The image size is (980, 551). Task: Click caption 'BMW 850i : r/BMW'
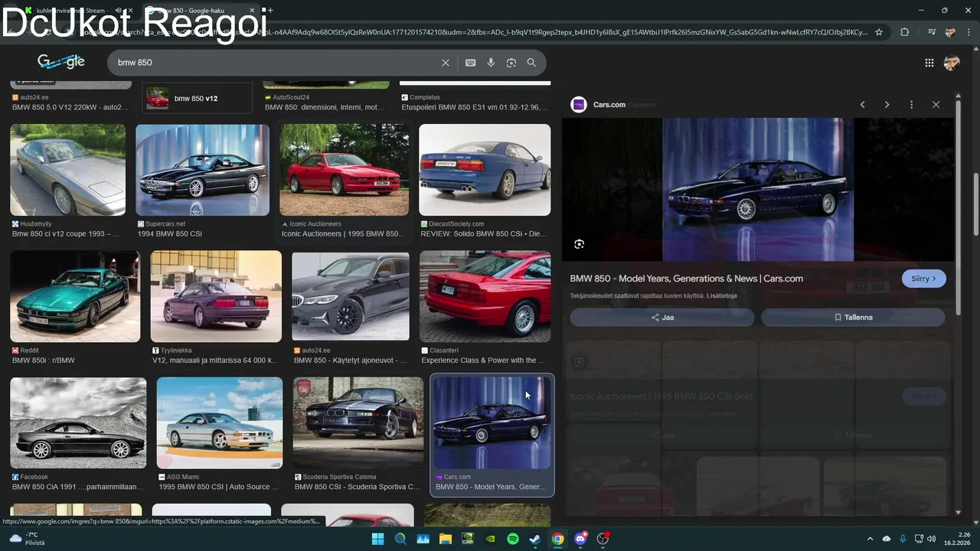point(43,360)
